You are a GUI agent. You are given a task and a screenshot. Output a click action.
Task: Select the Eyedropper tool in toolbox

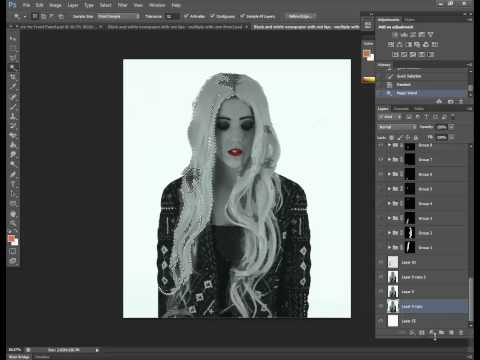point(13,87)
